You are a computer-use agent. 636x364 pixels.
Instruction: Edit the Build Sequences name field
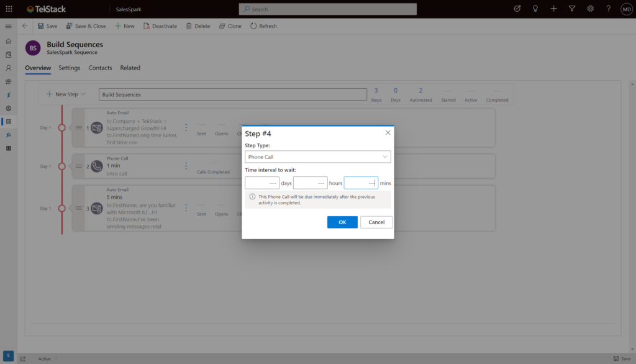coord(233,94)
